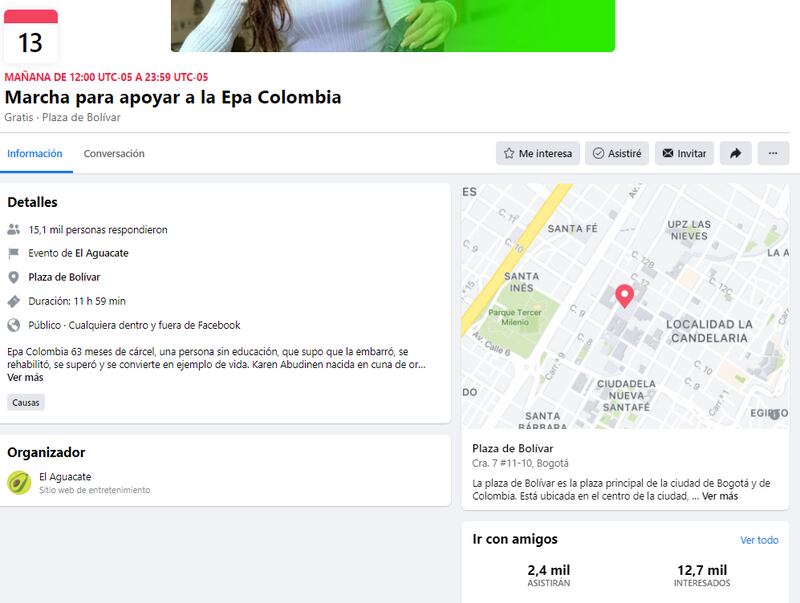Click the red map location pin

coord(624,296)
